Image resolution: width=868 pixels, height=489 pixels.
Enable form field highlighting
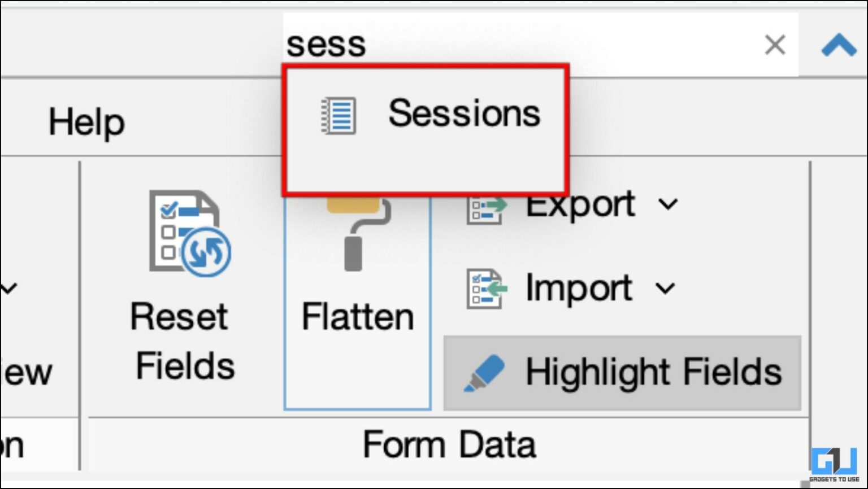pyautogui.click(x=622, y=372)
